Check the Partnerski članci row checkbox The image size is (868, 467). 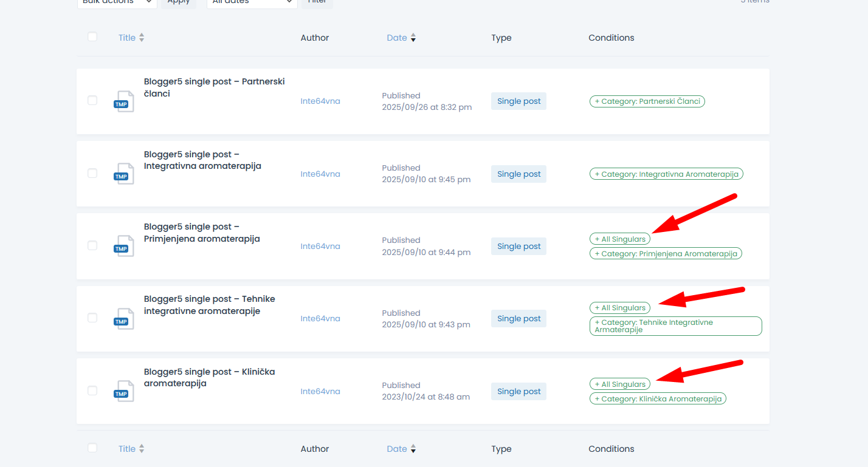[92, 100]
